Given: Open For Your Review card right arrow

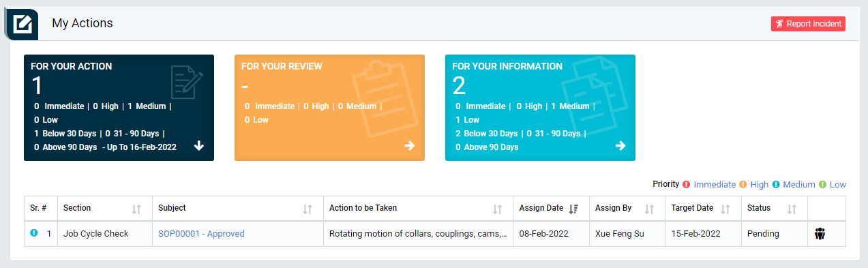Looking at the screenshot, I should coord(409,146).
